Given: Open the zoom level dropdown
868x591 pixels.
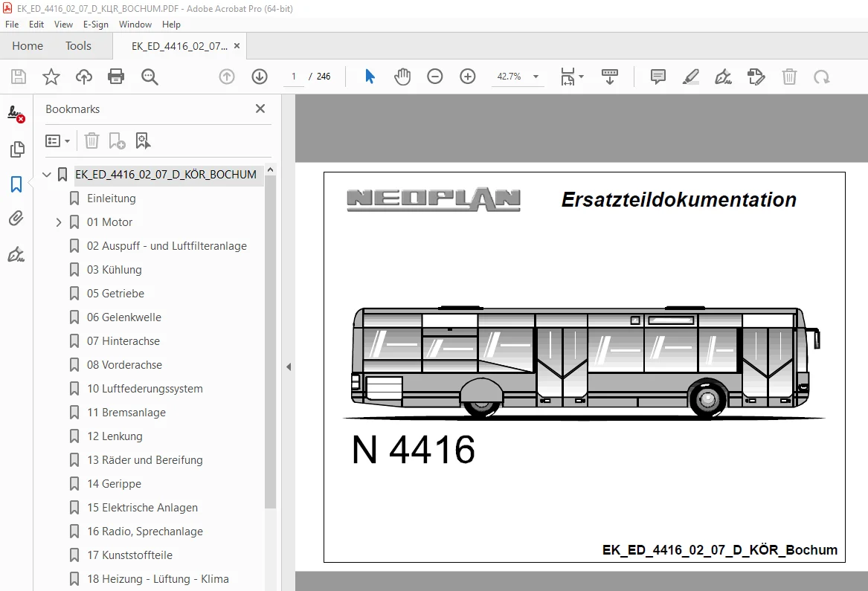Looking at the screenshot, I should tap(536, 77).
